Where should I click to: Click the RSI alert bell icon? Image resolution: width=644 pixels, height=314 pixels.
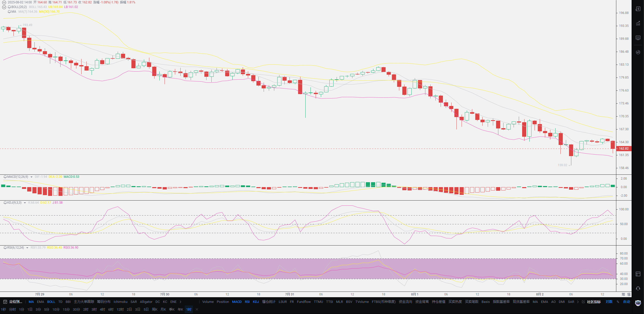5,248
